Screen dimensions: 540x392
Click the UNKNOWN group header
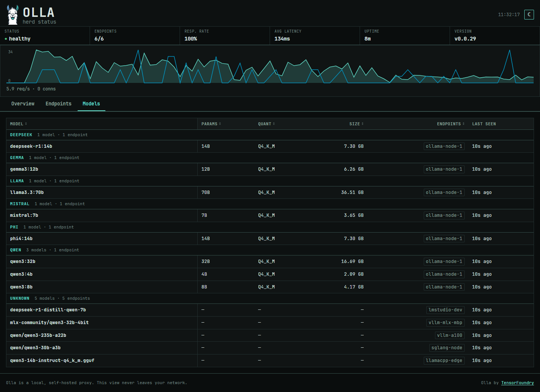[270, 299]
